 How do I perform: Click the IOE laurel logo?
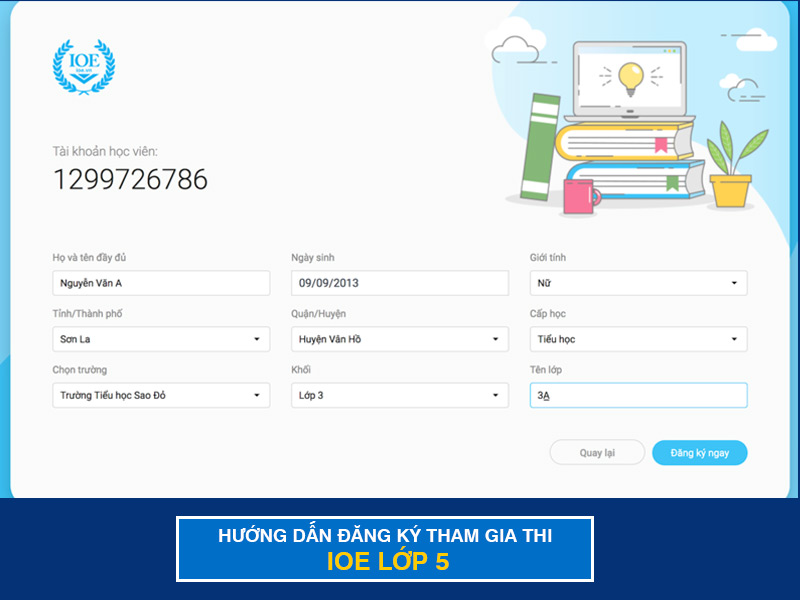click(x=84, y=67)
